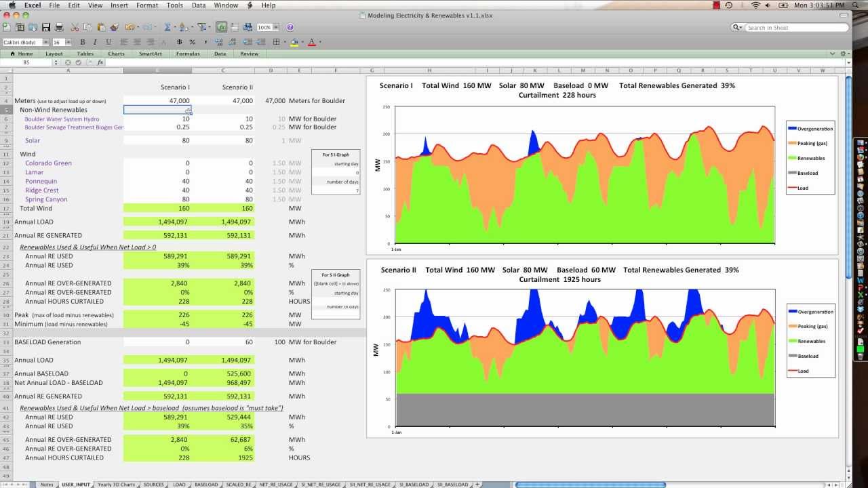868x488 pixels.
Task: Toggle Bold formatting
Action: pos(83,42)
